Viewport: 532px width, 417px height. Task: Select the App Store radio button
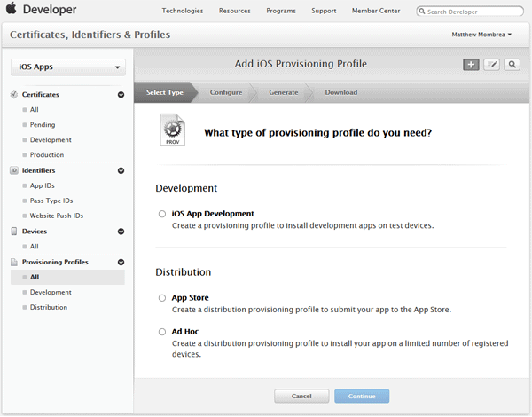(162, 298)
